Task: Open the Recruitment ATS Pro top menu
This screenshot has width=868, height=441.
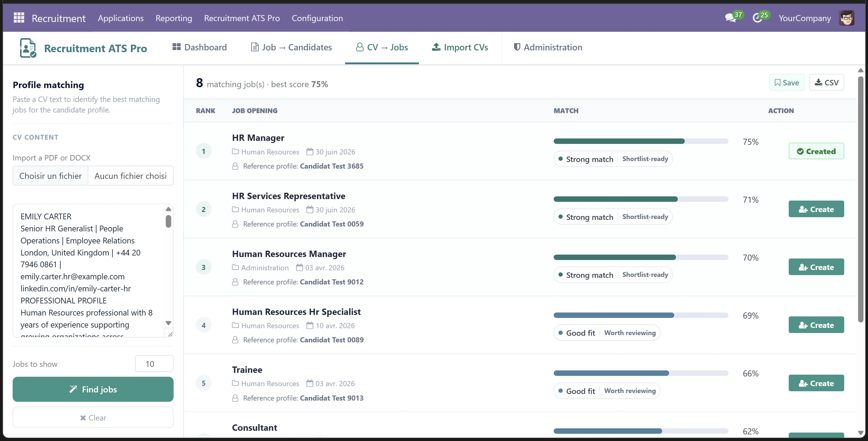Action: [242, 18]
